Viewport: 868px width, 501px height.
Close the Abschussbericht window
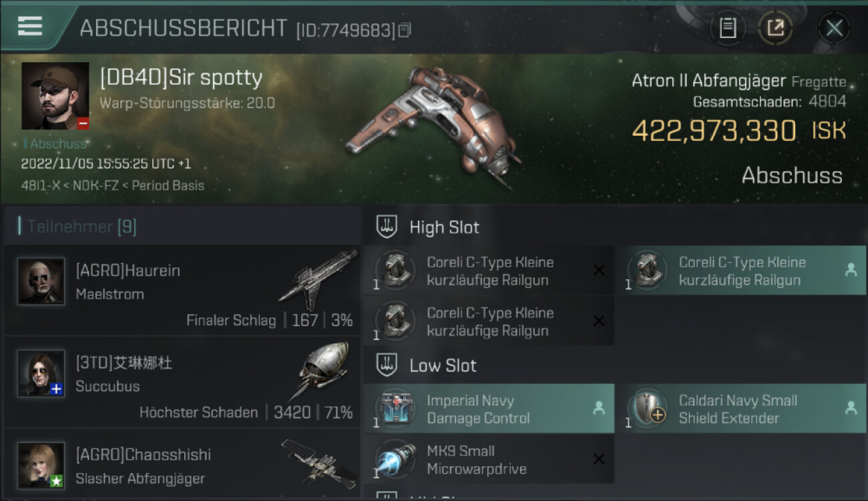point(834,28)
